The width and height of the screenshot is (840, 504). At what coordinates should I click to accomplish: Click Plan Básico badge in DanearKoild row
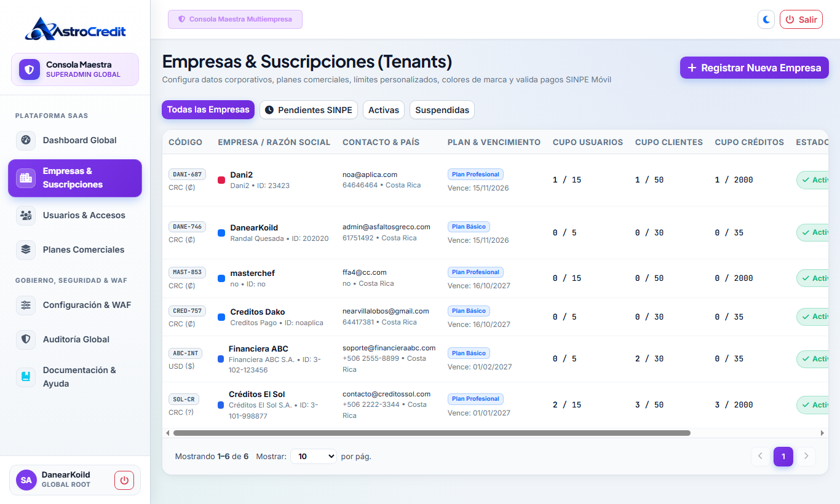pyautogui.click(x=469, y=227)
